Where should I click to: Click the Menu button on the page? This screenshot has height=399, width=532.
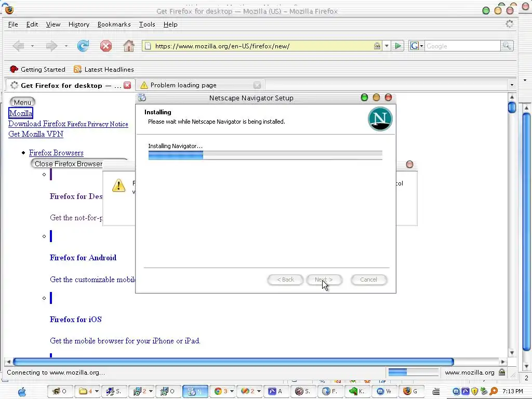22,102
